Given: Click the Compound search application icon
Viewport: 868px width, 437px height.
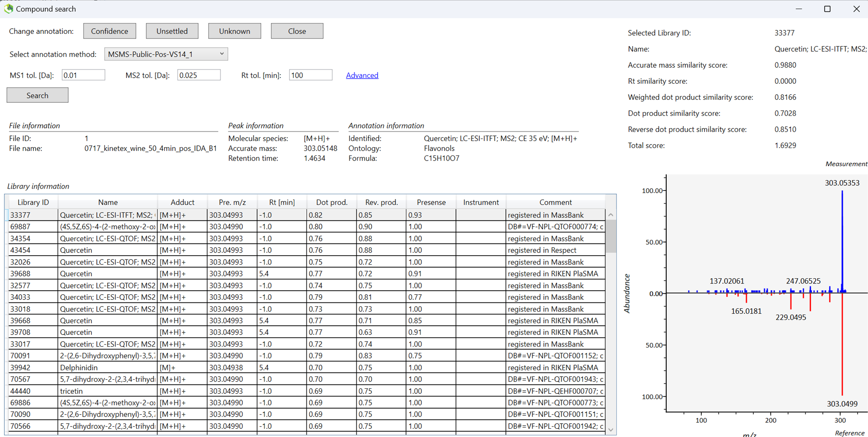Looking at the screenshot, I should click(8, 9).
